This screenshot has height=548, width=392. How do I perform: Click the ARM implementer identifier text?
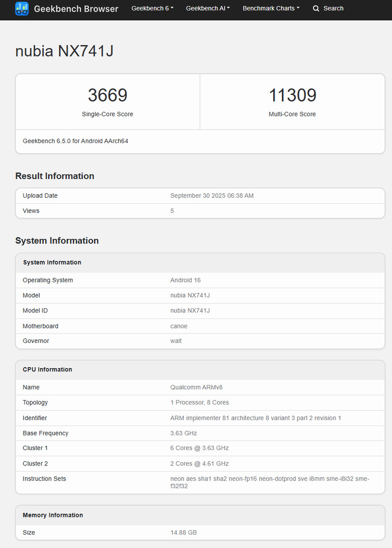click(x=255, y=418)
